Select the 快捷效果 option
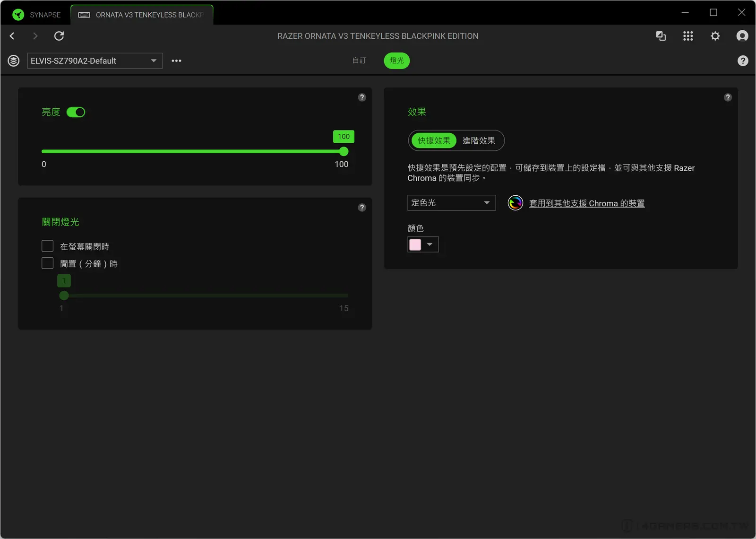This screenshot has width=756, height=539. pos(434,140)
